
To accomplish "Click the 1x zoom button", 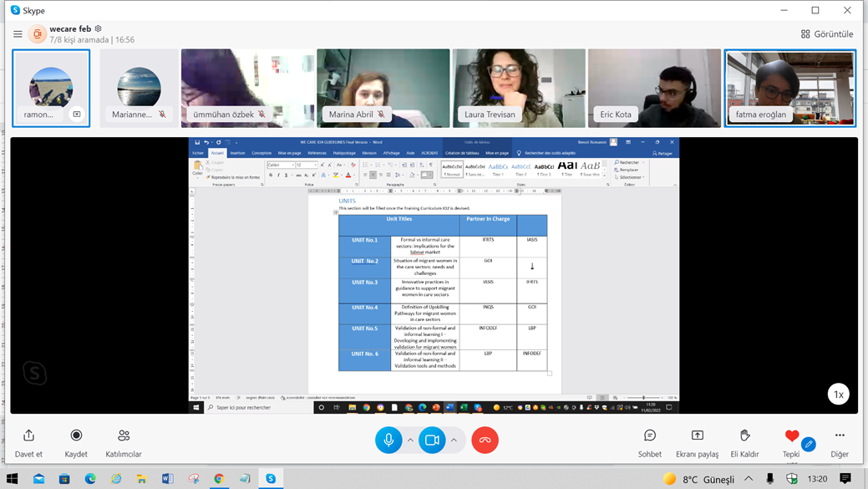I will click(839, 394).
